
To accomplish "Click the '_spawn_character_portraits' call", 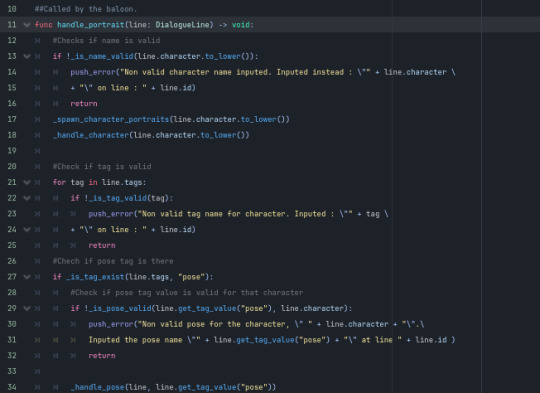I will pyautogui.click(x=111, y=119).
